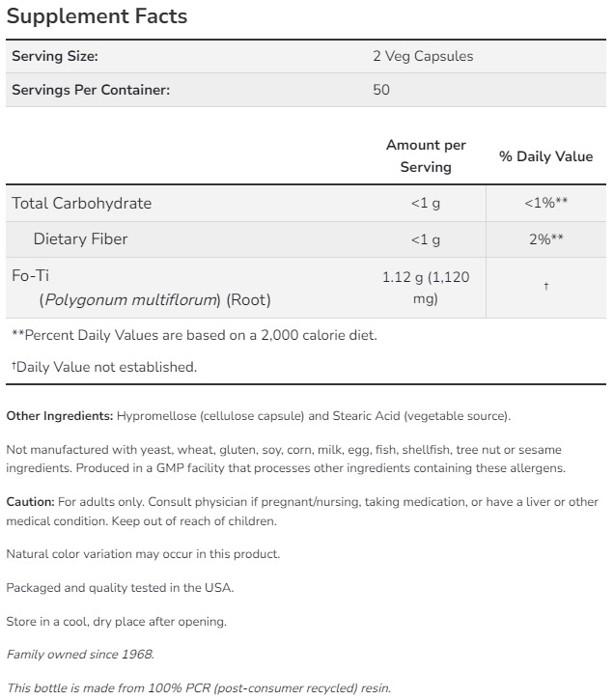Click the Caution bold label
The width and height of the screenshot is (614, 700).
[x=30, y=502]
